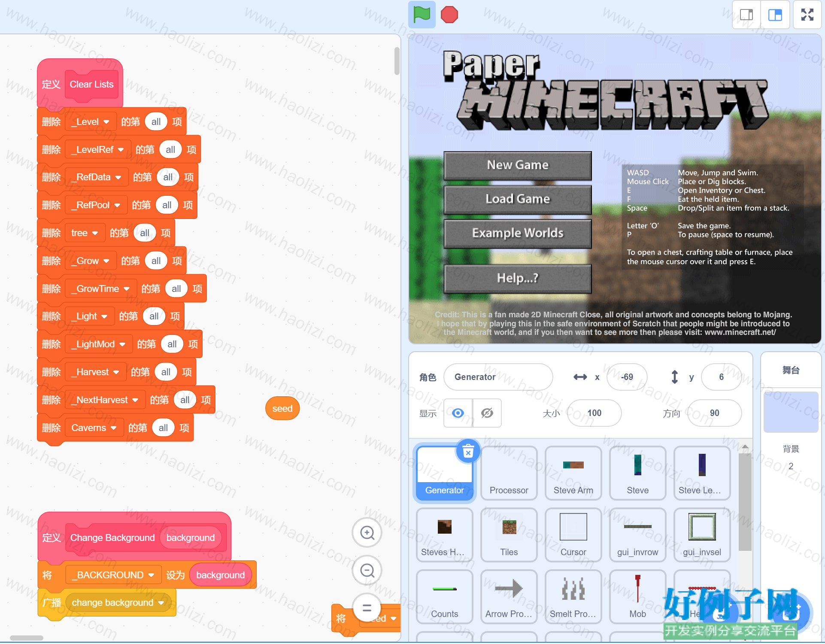825x644 pixels.
Task: Select the gui_invrow sprite
Action: click(638, 535)
